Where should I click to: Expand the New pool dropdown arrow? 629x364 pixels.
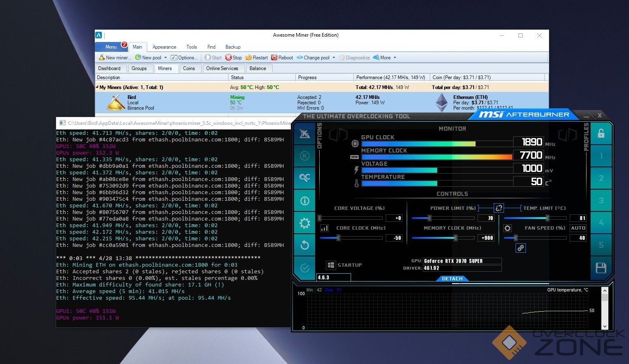[166, 58]
